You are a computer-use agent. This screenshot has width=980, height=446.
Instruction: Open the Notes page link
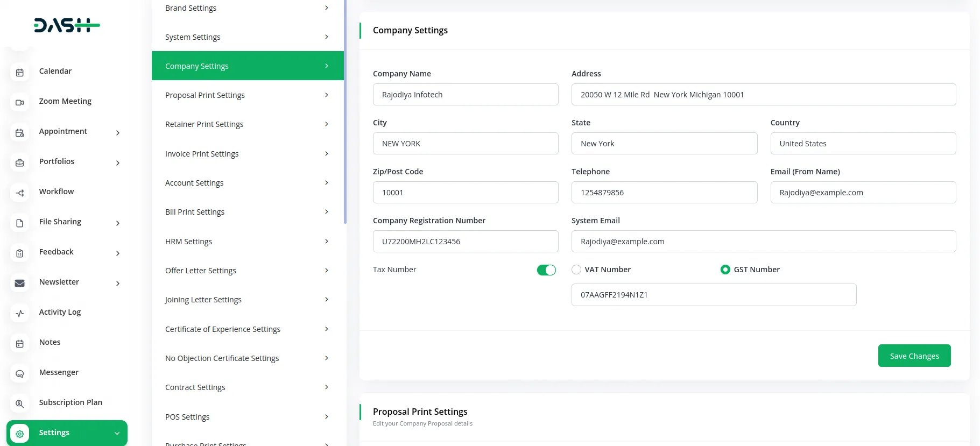click(x=50, y=342)
